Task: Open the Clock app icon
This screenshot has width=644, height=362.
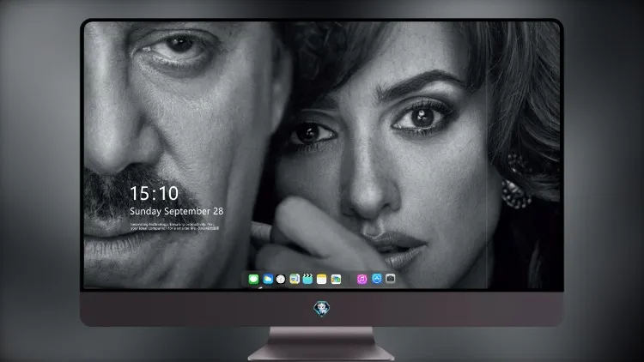Action: [281, 279]
